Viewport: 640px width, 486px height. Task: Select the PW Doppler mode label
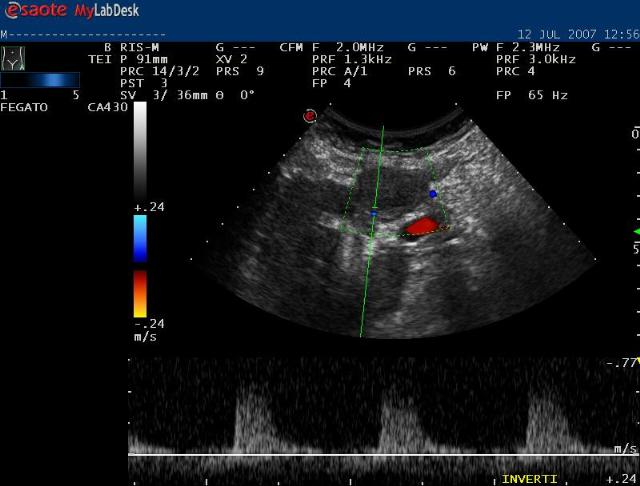[480, 47]
